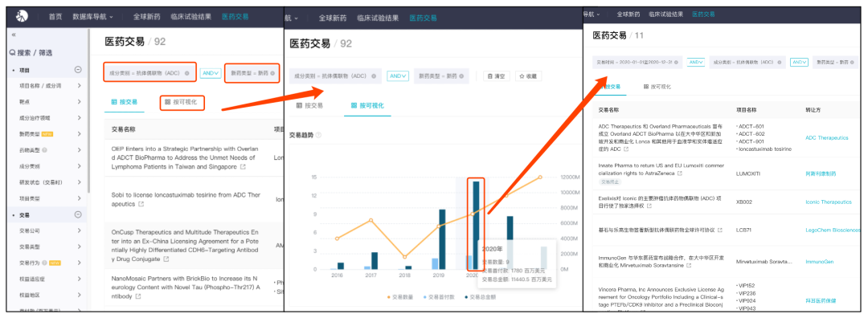Expand the 成分类别 filter in sidebar
Image resolution: width=868 pixels, height=318 pixels.
coord(79,166)
